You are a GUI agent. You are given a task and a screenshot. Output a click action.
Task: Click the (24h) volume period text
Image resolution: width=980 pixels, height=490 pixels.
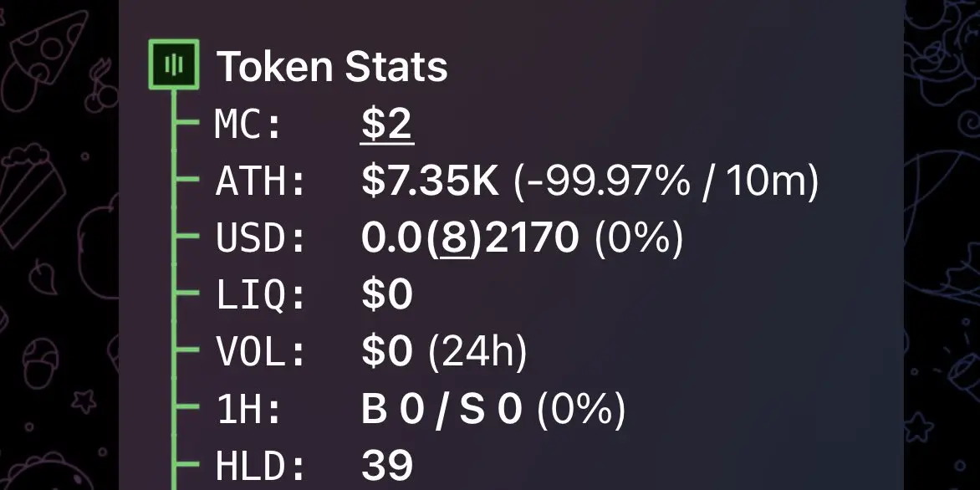477,352
